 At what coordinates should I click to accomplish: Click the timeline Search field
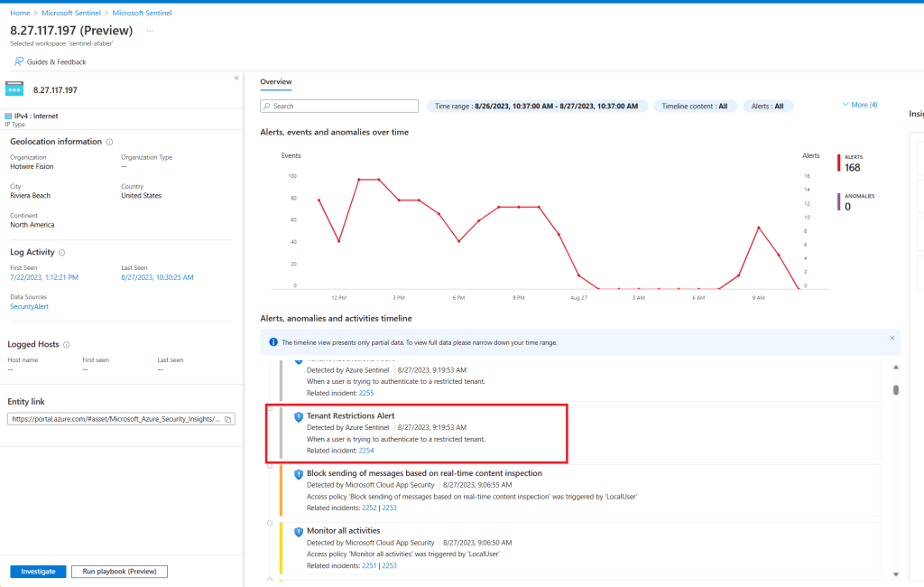[x=341, y=106]
